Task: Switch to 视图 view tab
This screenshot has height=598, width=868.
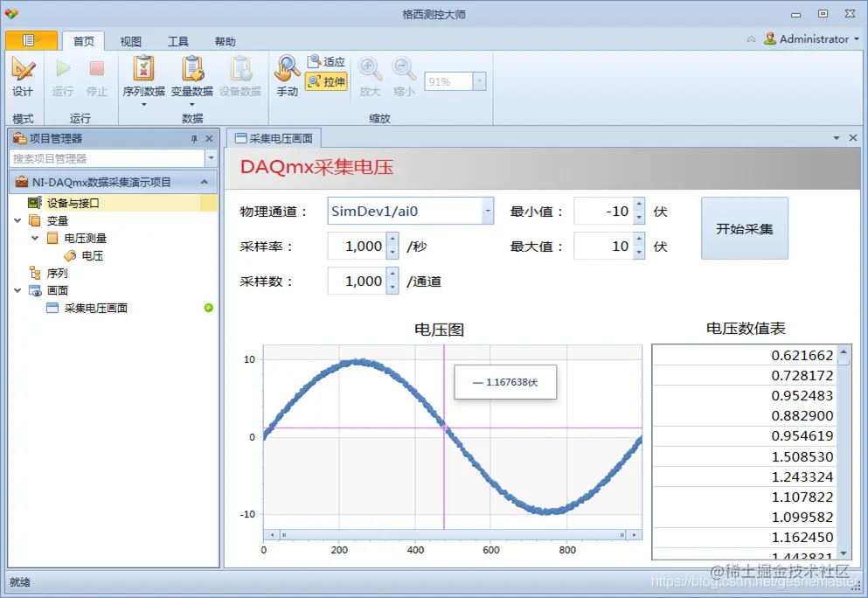Action: pos(130,41)
